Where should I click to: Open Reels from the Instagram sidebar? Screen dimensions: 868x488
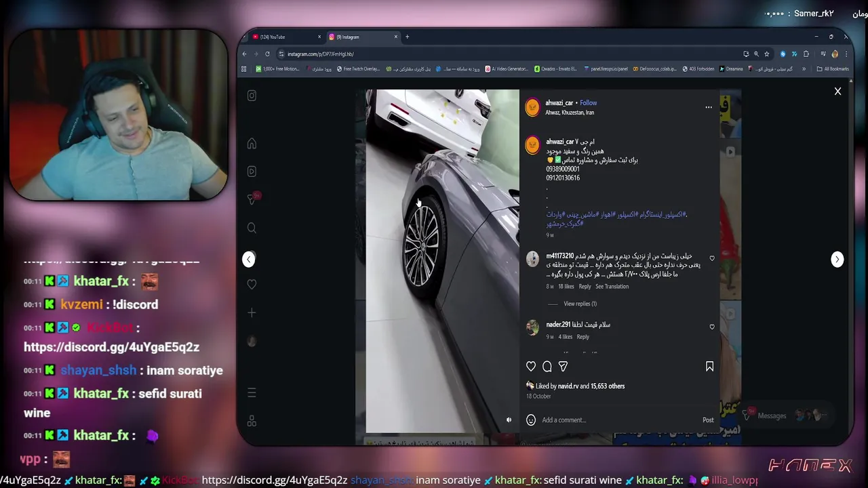(252, 171)
